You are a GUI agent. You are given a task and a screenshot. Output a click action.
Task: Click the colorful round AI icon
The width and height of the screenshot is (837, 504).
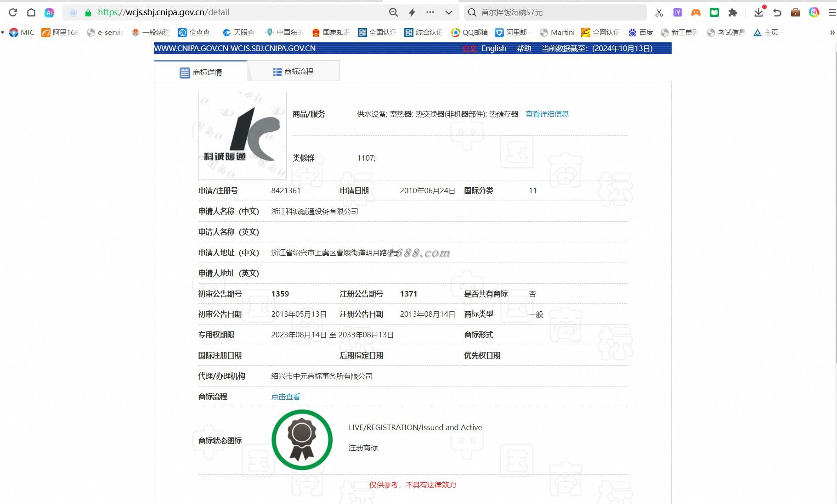[x=814, y=12]
